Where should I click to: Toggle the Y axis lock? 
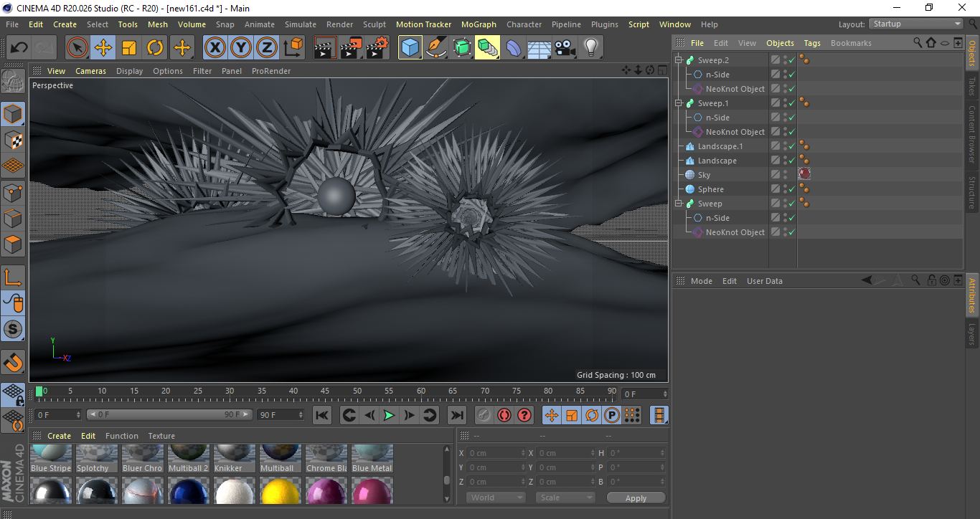(240, 48)
